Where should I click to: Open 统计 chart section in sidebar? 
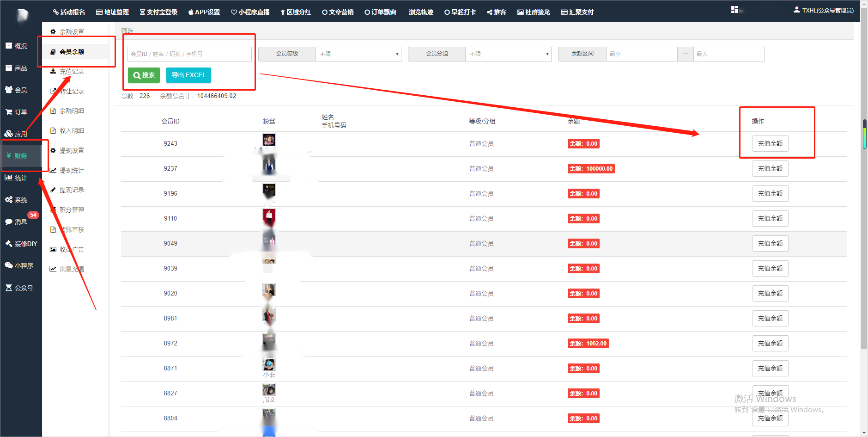[17, 178]
